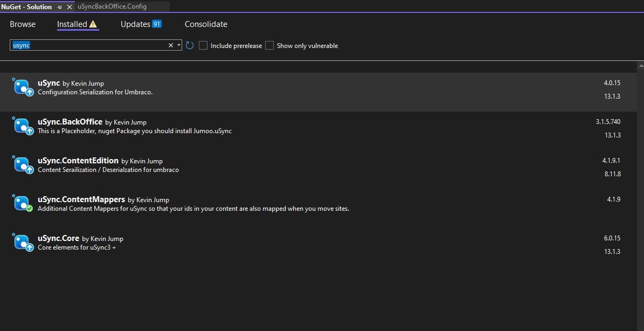Click version 6.0.15 of uSync.Core

612,238
